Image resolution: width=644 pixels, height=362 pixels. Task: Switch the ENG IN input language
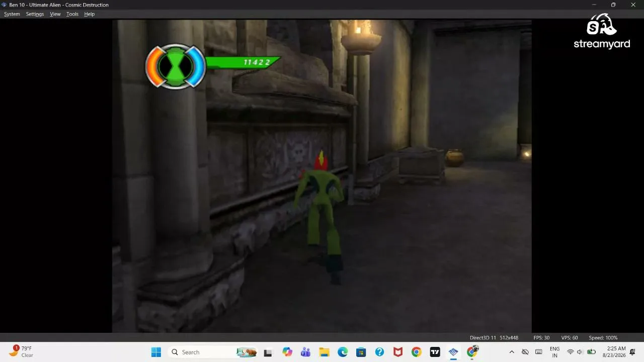(554, 352)
